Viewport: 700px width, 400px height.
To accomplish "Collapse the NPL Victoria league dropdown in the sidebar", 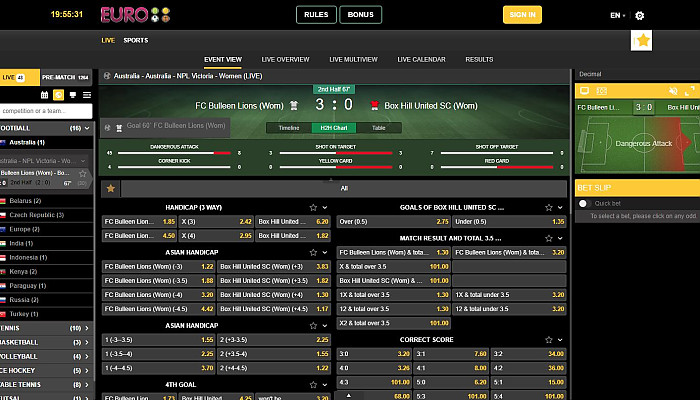I will (83, 161).
